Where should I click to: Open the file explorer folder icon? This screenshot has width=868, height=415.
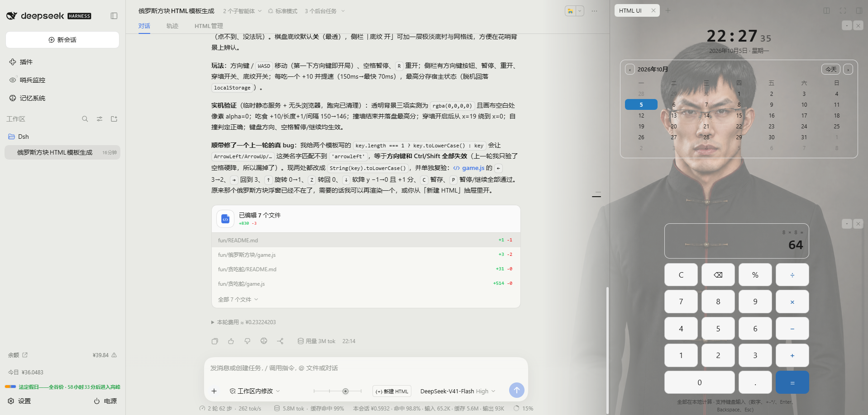tap(570, 11)
